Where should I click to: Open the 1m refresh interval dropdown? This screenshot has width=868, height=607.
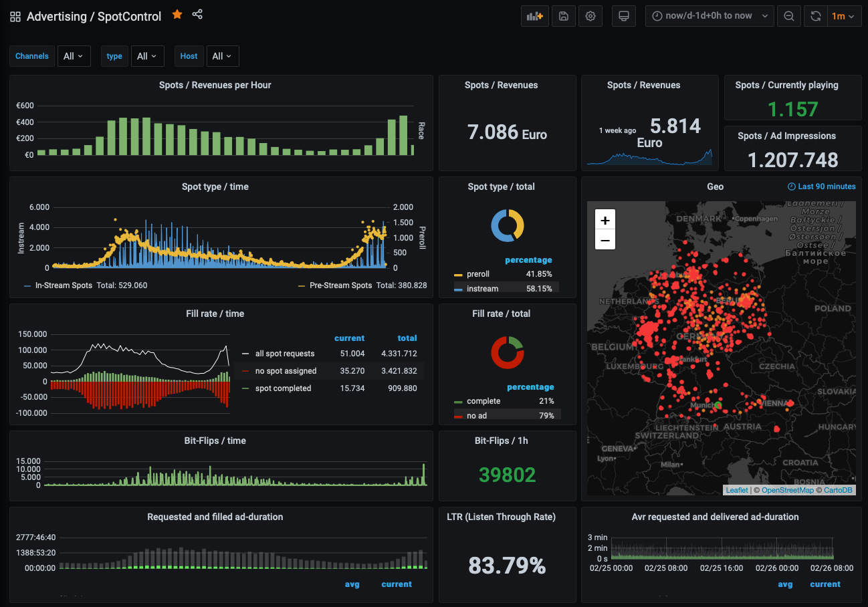[843, 16]
